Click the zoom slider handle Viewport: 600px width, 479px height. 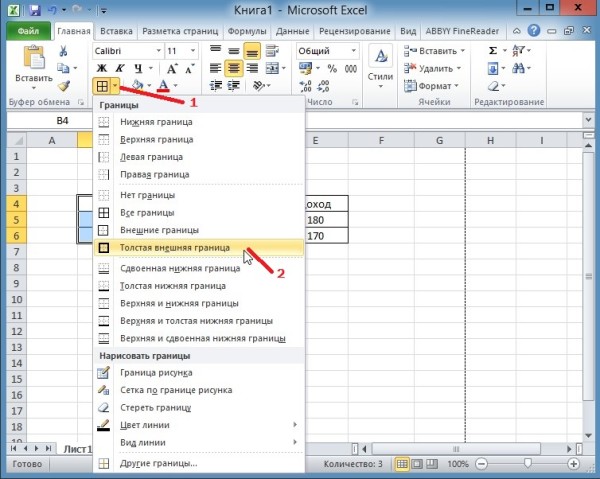(528, 464)
